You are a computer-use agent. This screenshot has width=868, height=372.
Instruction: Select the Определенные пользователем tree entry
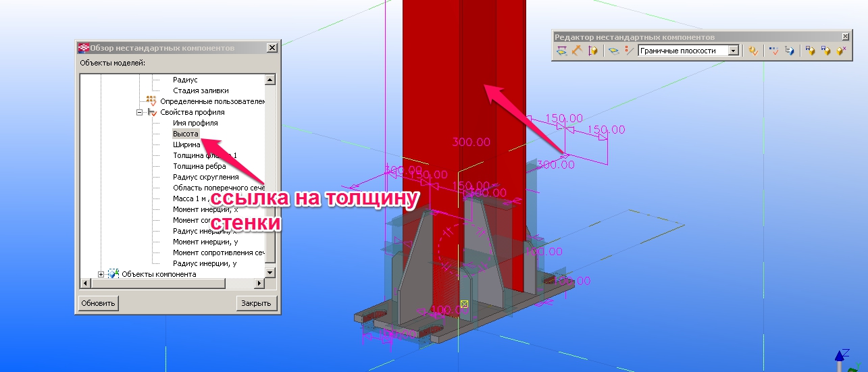tap(211, 101)
